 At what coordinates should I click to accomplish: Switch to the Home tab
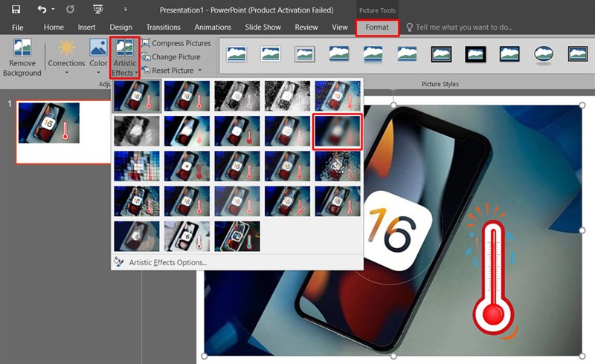pyautogui.click(x=54, y=27)
